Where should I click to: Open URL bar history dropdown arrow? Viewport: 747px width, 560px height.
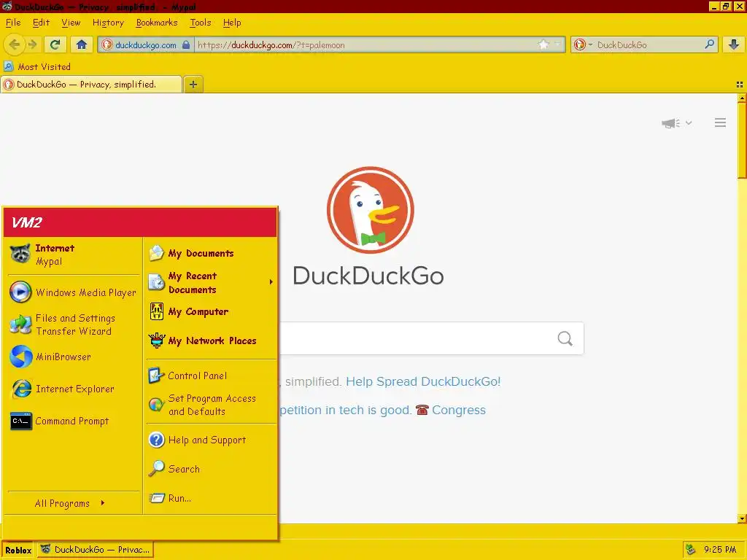557,44
